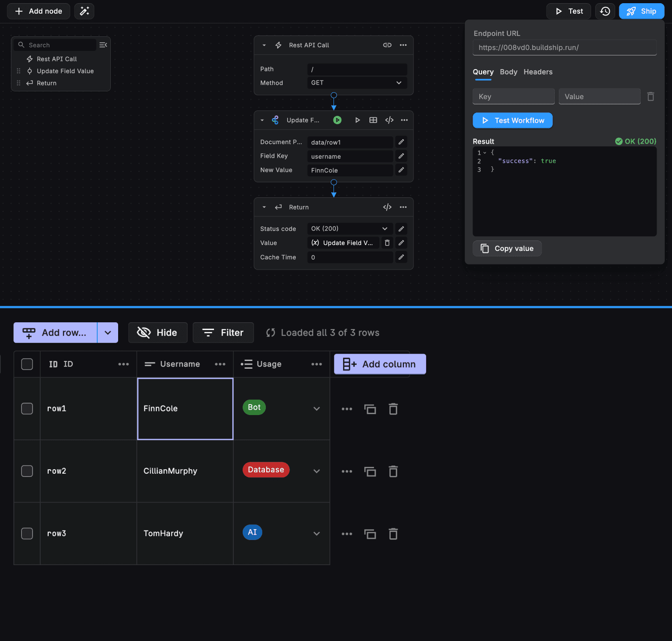Open the Add row options arrow
Screen dimensions: 672x641
[108, 333]
